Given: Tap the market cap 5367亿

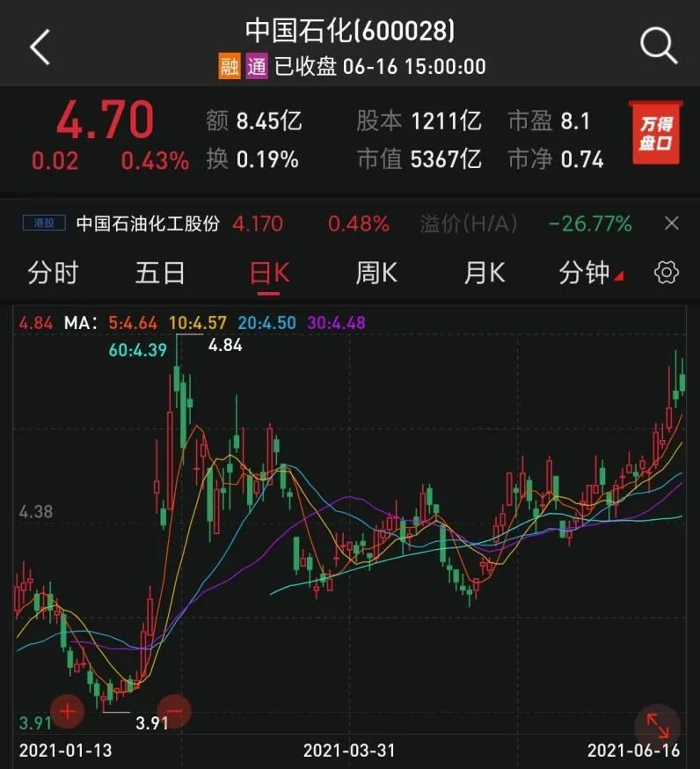Looking at the screenshot, I should coord(446,159).
